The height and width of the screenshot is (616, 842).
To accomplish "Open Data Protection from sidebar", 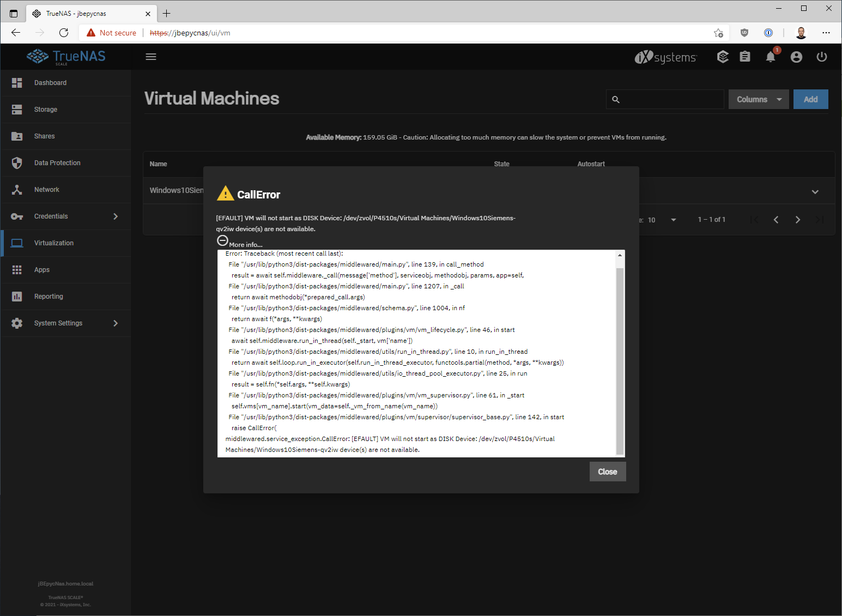I will pyautogui.click(x=57, y=163).
